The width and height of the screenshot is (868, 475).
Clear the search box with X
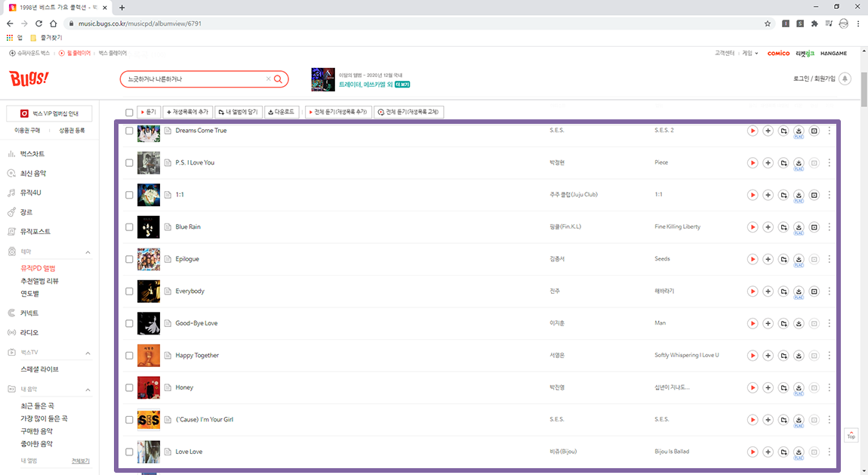coord(269,79)
